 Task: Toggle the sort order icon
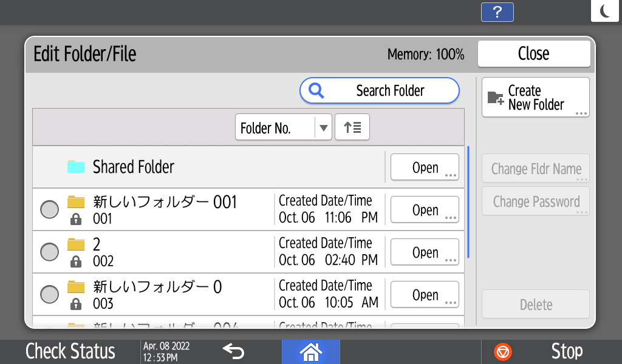352,128
